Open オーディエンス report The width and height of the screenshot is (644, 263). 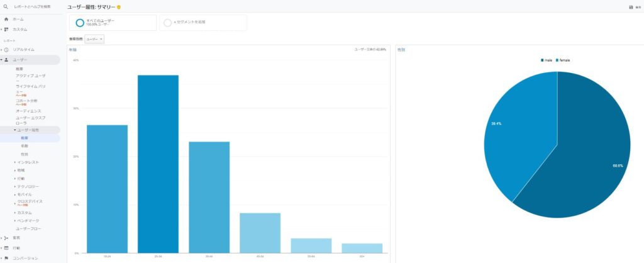coord(28,111)
